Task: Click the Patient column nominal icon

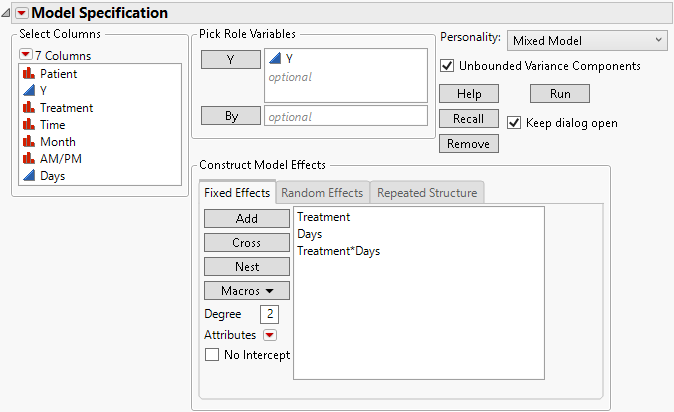Action: pyautogui.click(x=28, y=74)
